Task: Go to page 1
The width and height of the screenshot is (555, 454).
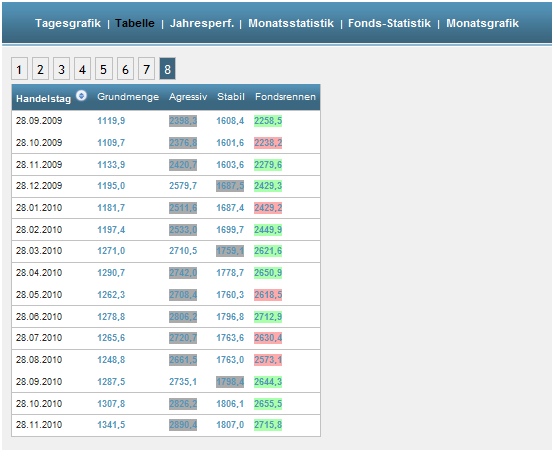Action: [x=19, y=69]
